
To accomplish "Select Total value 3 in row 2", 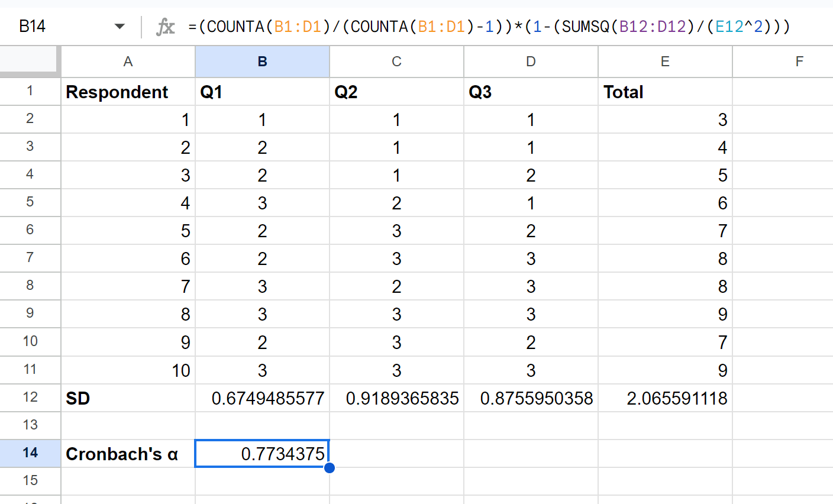I will [665, 119].
